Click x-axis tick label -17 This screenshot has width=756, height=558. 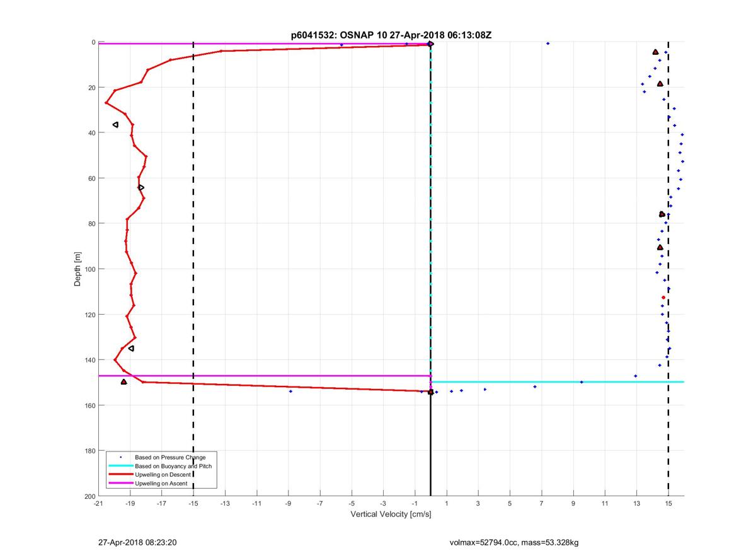click(161, 504)
